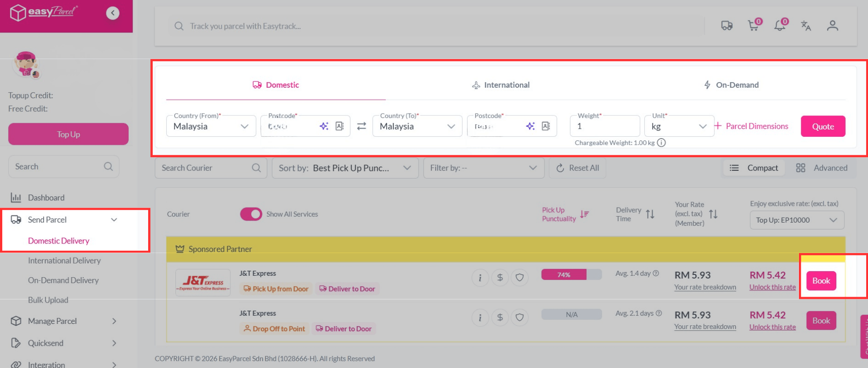This screenshot has height=368, width=868.
Task: Click the chargeable weight info icon
Action: point(662,143)
